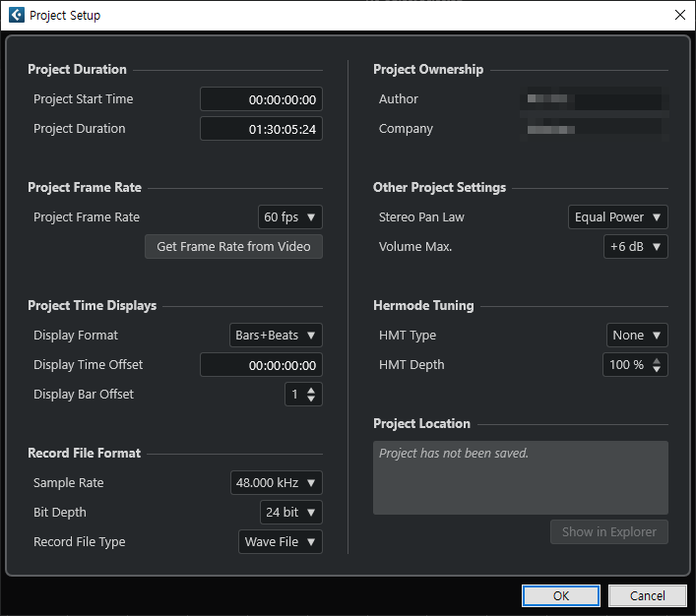The width and height of the screenshot is (696, 616).
Task: Decrease the HMT Depth percentage
Action: coord(657,369)
